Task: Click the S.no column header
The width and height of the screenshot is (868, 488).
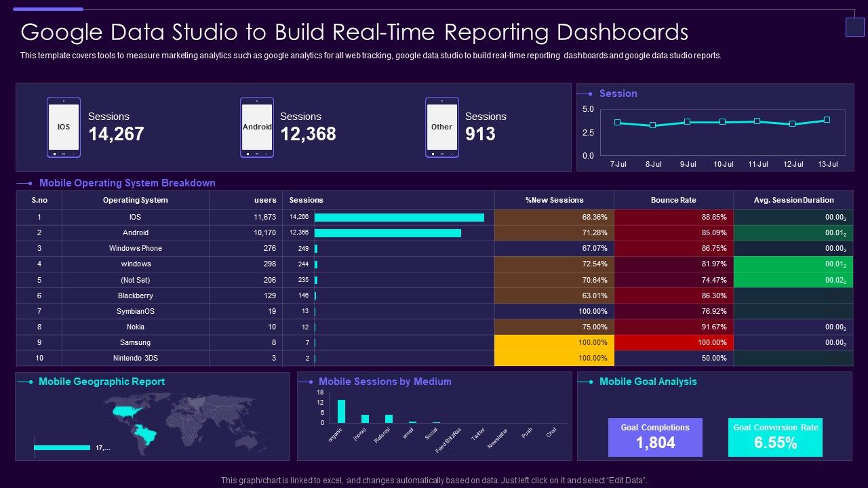Action: (x=39, y=200)
